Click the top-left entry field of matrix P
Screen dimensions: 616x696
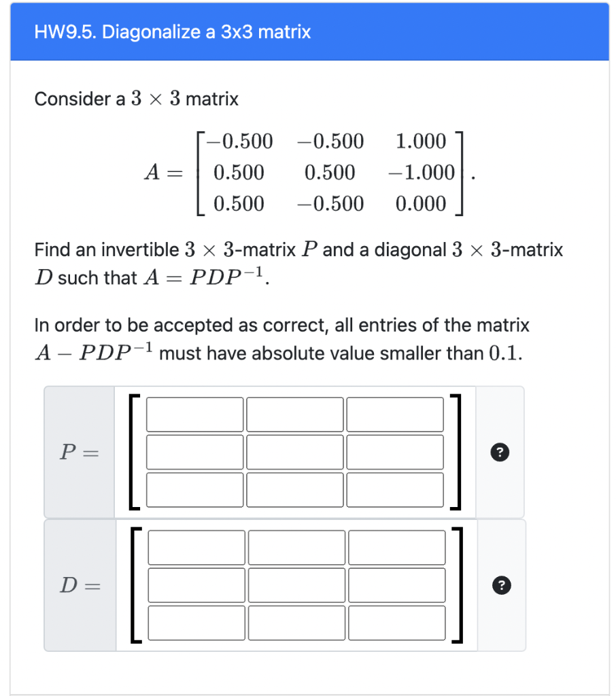click(194, 415)
